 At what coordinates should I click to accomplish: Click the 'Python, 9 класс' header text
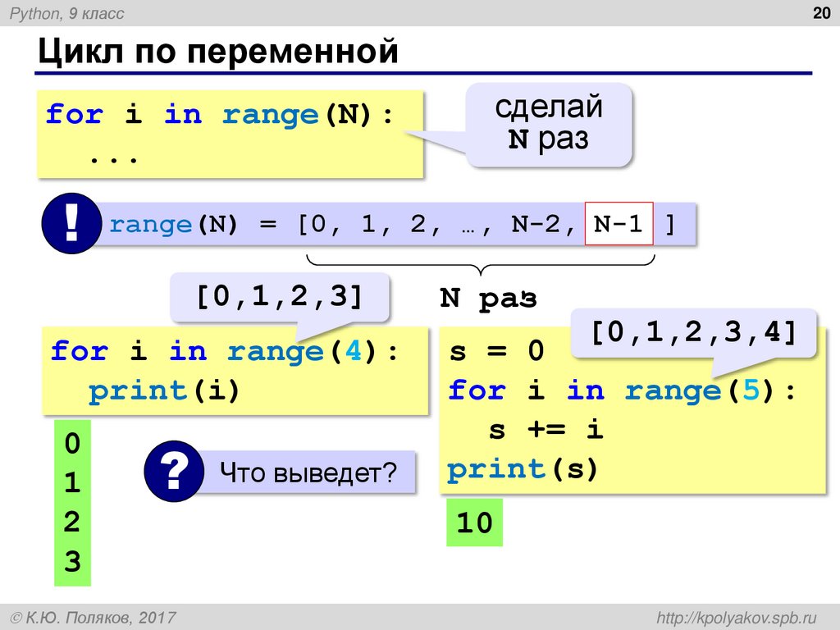67,13
